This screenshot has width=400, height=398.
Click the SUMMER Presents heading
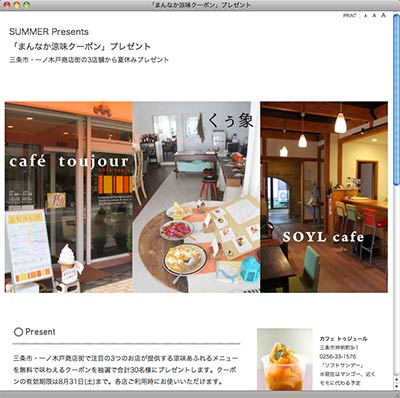49,32
